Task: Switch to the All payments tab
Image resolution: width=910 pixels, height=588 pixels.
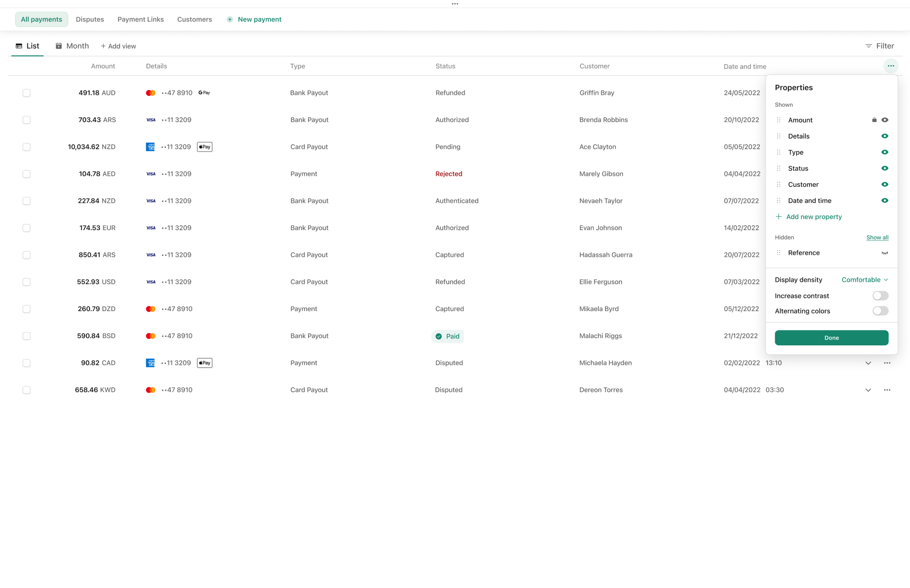Action: pyautogui.click(x=42, y=19)
